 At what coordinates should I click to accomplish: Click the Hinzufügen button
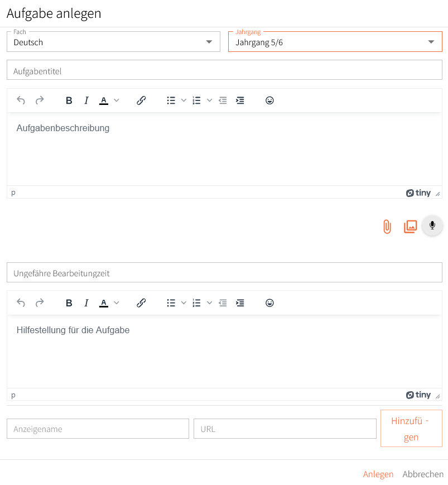pos(411,429)
